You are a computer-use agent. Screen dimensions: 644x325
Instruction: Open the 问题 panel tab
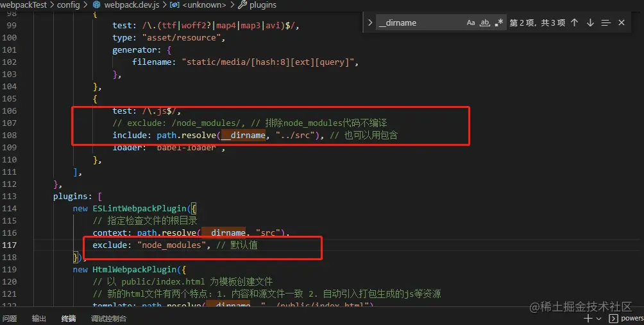pos(10,319)
